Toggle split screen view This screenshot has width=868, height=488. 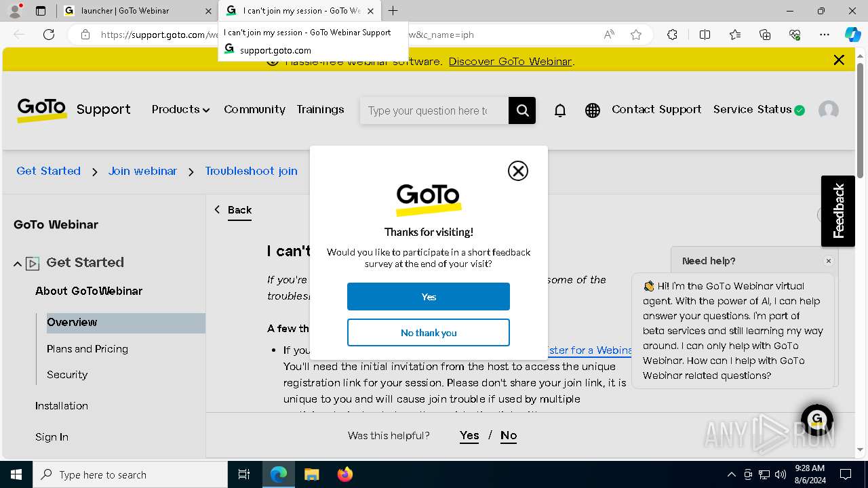(x=705, y=35)
